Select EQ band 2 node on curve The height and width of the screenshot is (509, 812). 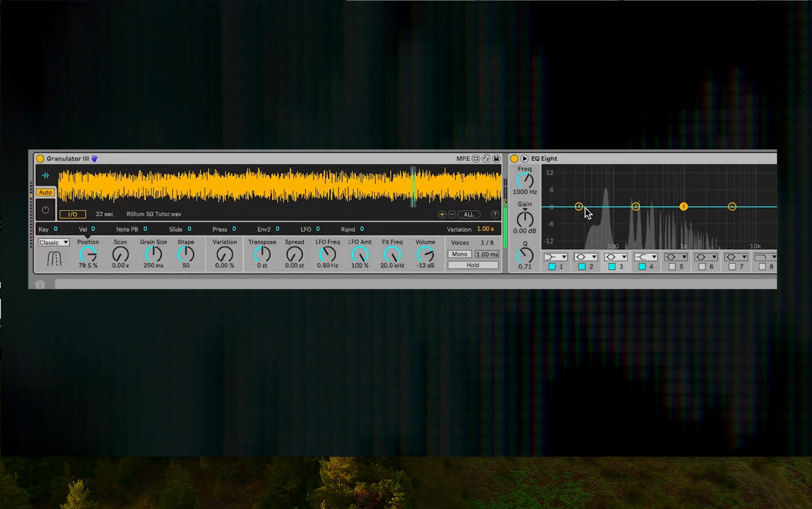(x=635, y=207)
